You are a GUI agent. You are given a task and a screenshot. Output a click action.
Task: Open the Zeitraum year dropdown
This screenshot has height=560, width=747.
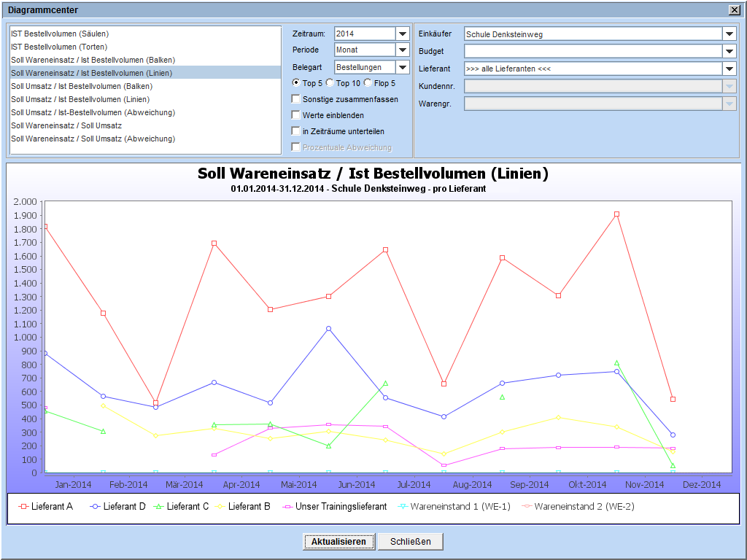[403, 34]
